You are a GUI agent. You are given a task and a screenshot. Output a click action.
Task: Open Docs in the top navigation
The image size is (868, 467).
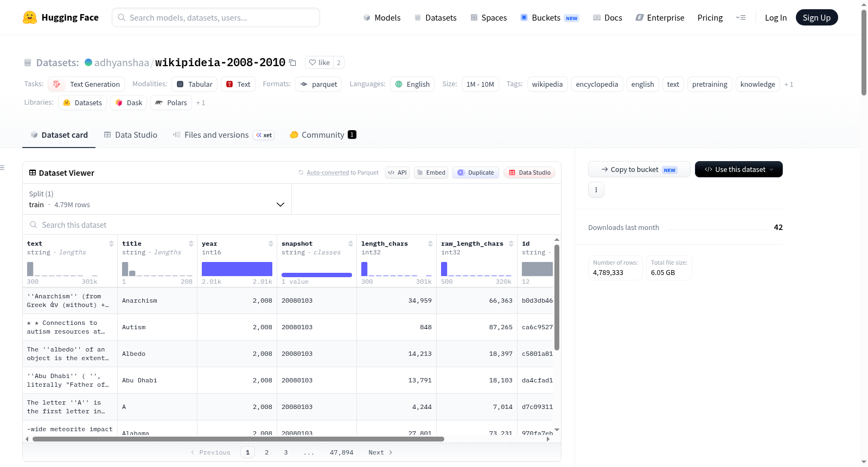point(608,17)
